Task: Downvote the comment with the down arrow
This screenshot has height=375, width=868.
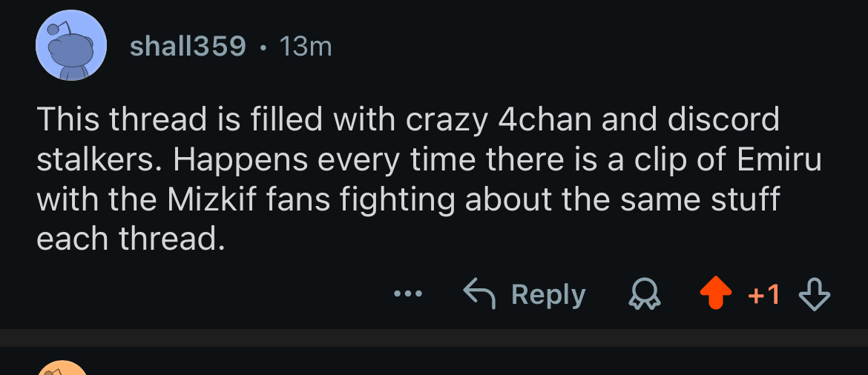Action: click(814, 295)
